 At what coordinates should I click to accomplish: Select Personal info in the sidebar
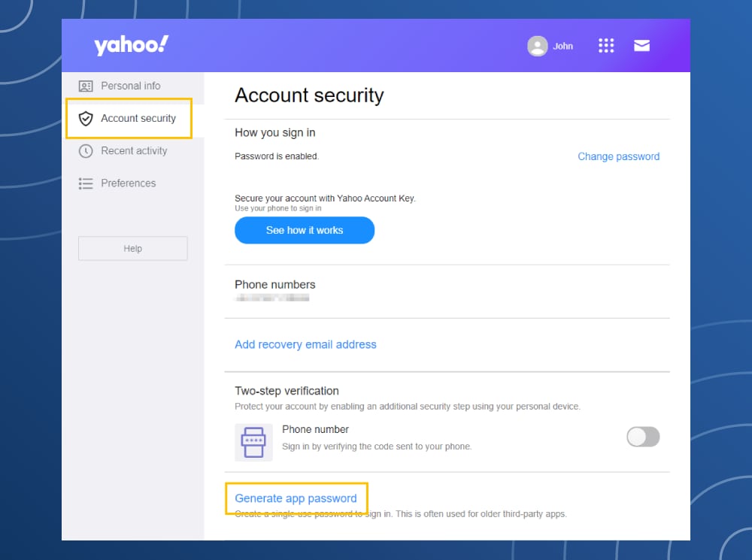click(130, 86)
